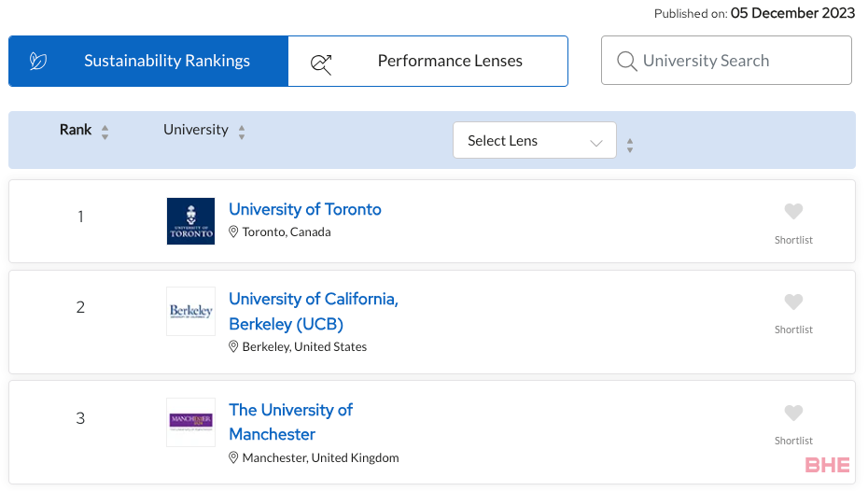Click the 'Manchester, United Kingdom' location text
This screenshot has height=491, width=868.
(x=320, y=457)
